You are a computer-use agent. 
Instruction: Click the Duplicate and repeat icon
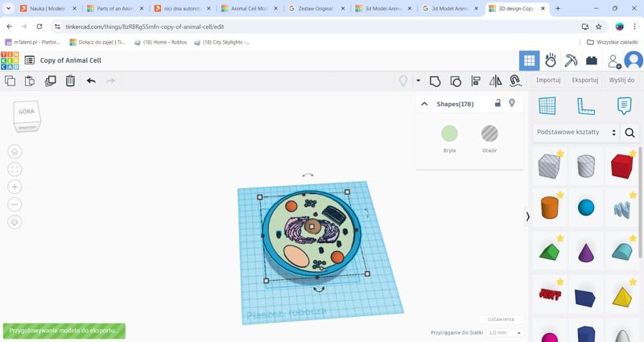[x=50, y=81]
